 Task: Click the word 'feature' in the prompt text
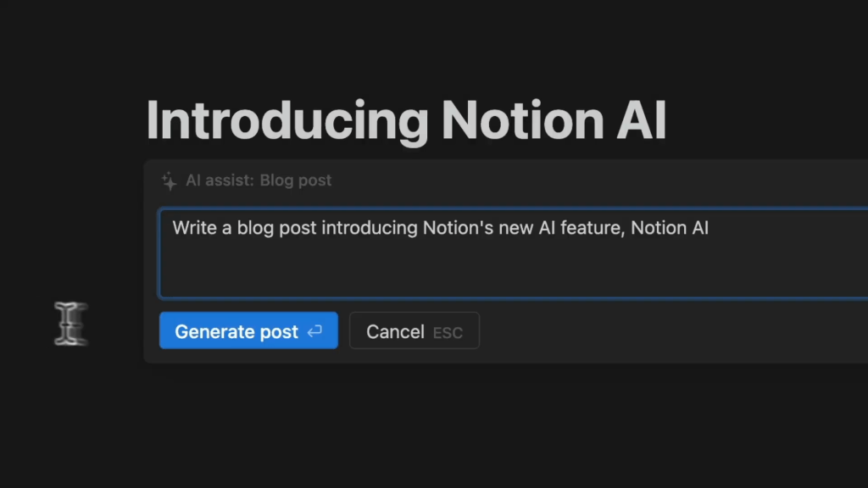592,228
